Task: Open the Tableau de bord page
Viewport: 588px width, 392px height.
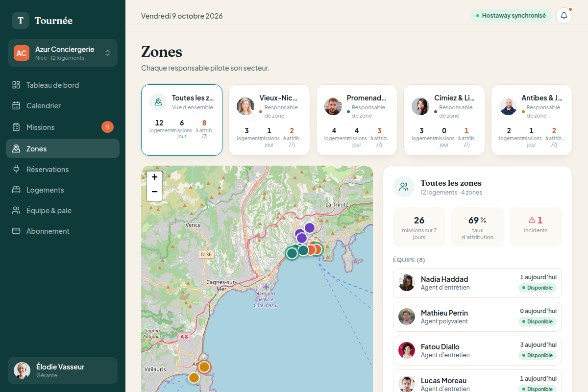Action: [63, 85]
